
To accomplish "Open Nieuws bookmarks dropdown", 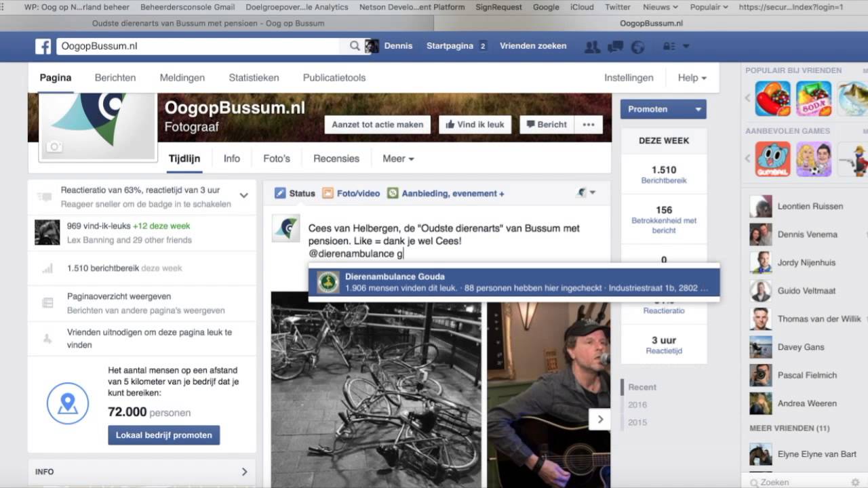I will 660,7.
